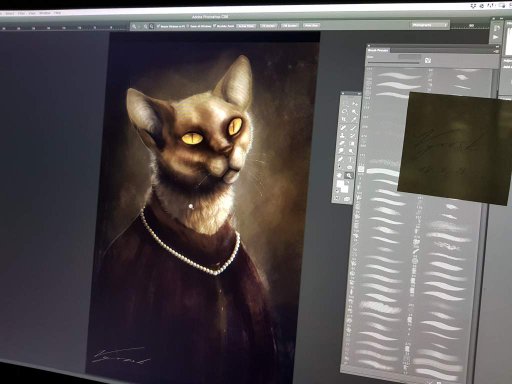Select the Lasso tool in the toolbox
This screenshot has width=512, height=384.
344,111
